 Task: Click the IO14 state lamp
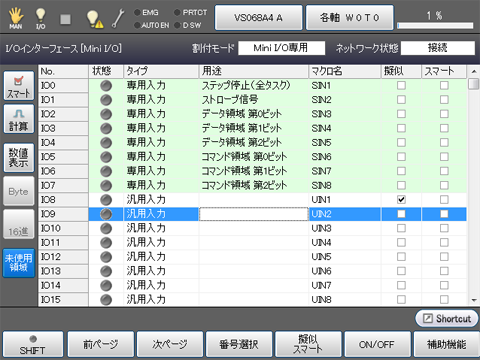[x=106, y=285]
